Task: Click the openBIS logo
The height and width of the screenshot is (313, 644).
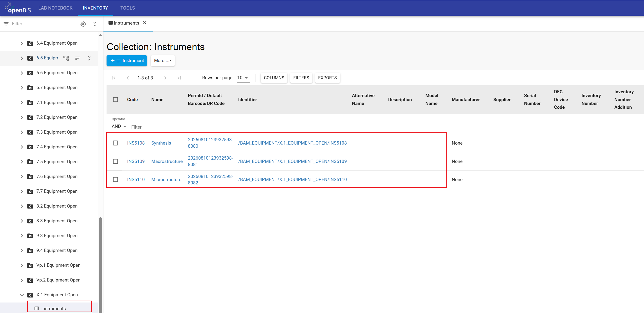Action: point(18,8)
